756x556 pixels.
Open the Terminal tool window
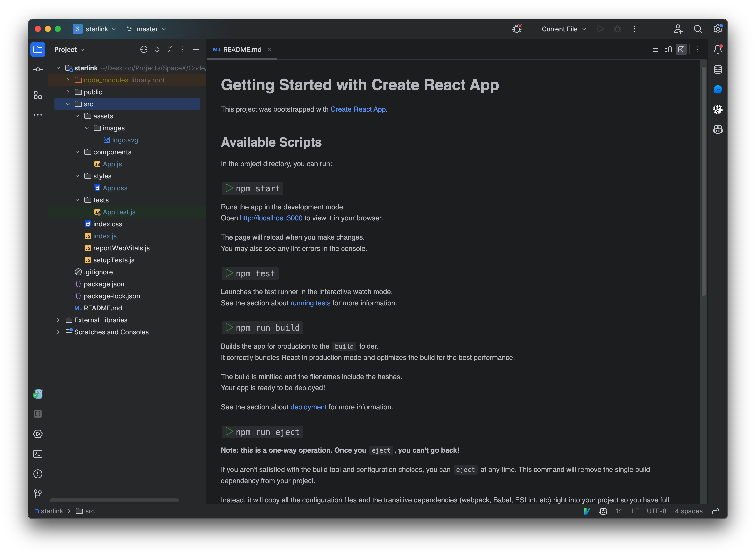coord(38,454)
